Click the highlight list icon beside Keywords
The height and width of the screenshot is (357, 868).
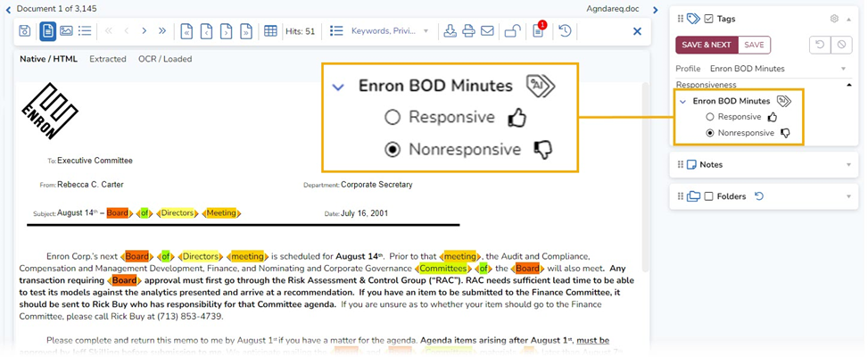click(x=336, y=31)
